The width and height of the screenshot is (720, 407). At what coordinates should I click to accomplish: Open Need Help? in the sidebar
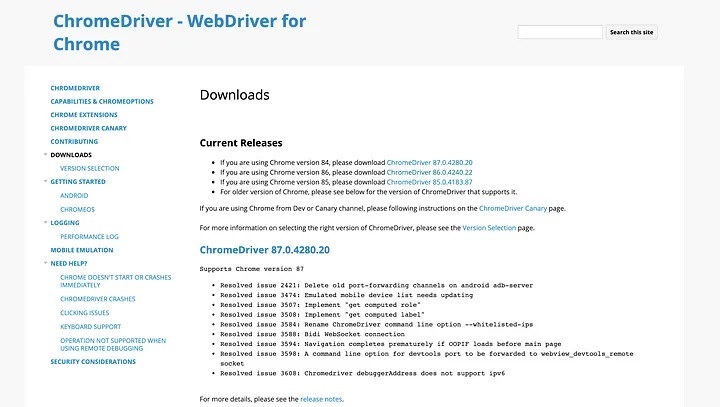[69, 263]
